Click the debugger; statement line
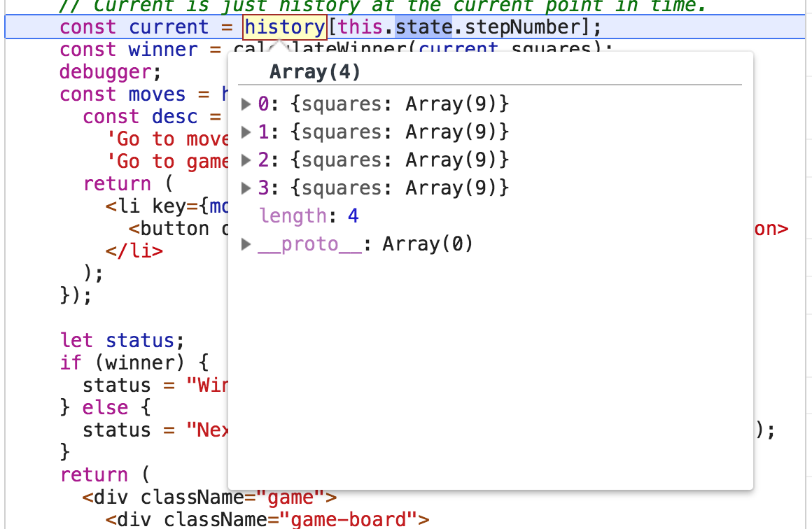The image size is (812, 529). tap(111, 72)
